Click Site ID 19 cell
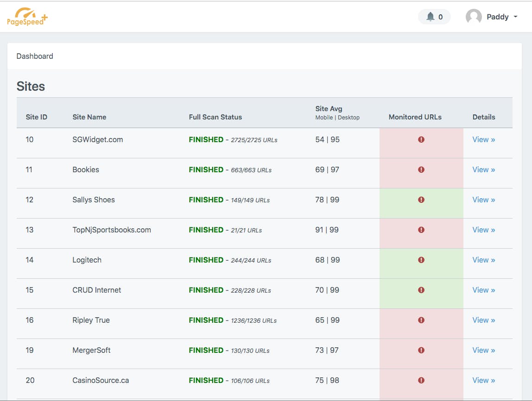Screen dimensions: 532x401 point(30,350)
